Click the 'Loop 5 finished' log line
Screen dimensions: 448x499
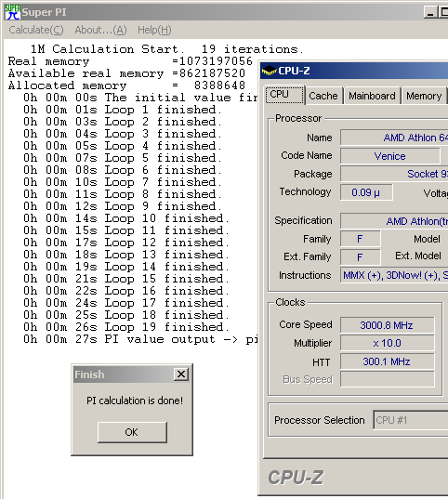(x=123, y=158)
